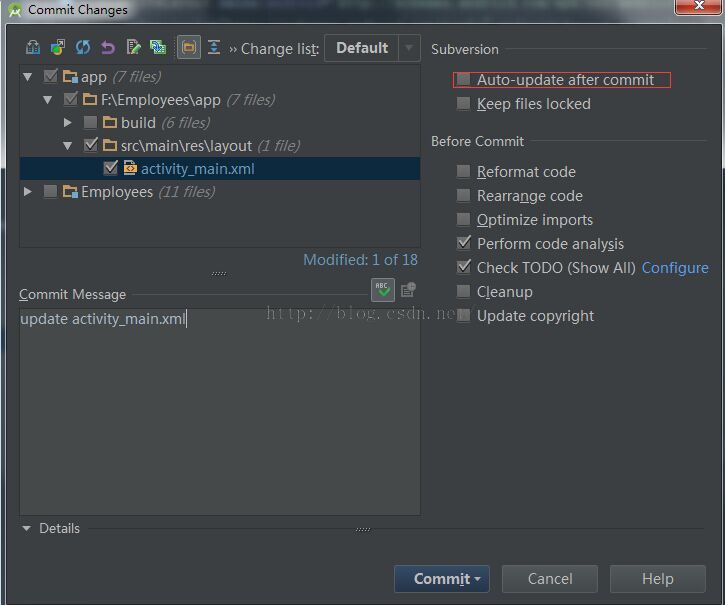This screenshot has height=605, width=725.
Task: Collapse the app module node
Action: [27, 77]
